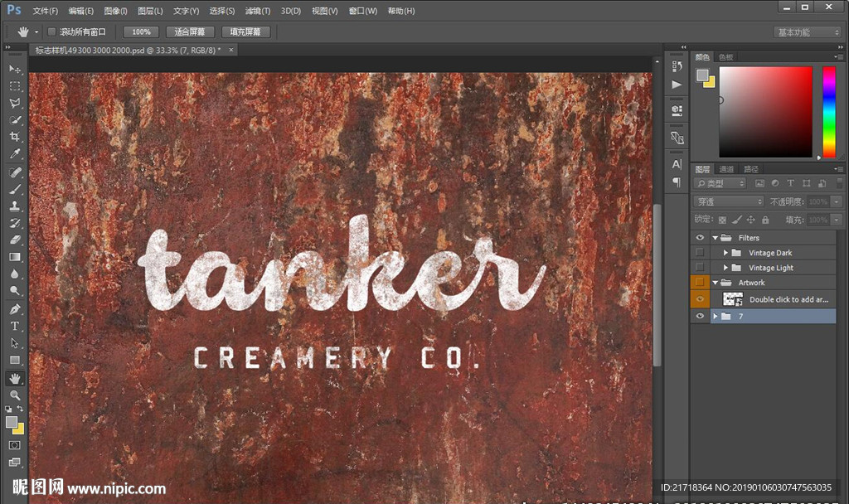Switch to the Swatches tab
The height and width of the screenshot is (504, 849).
(x=725, y=57)
